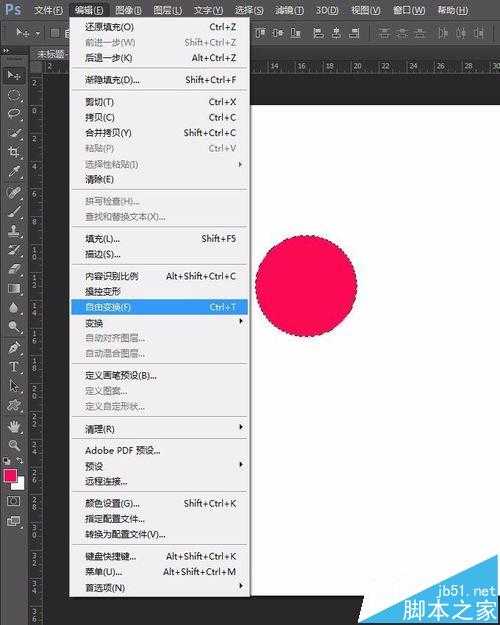Choose 后退一步(K) menu entry
Image resolution: width=500 pixels, height=625 pixels.
click(159, 58)
